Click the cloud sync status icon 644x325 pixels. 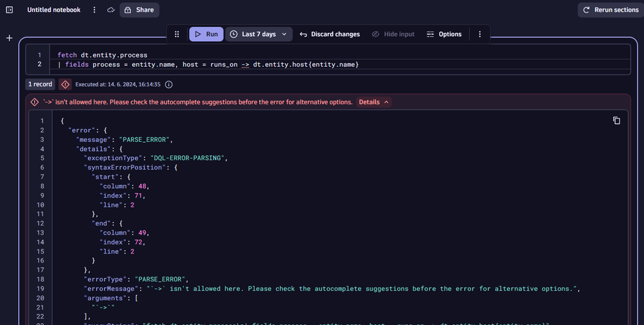(111, 10)
